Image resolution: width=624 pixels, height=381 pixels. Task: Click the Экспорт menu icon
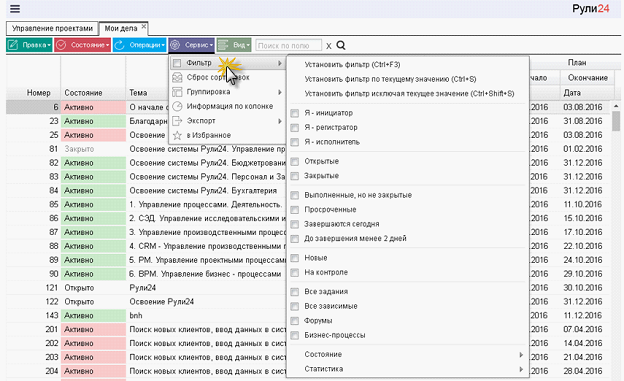pyautogui.click(x=177, y=121)
